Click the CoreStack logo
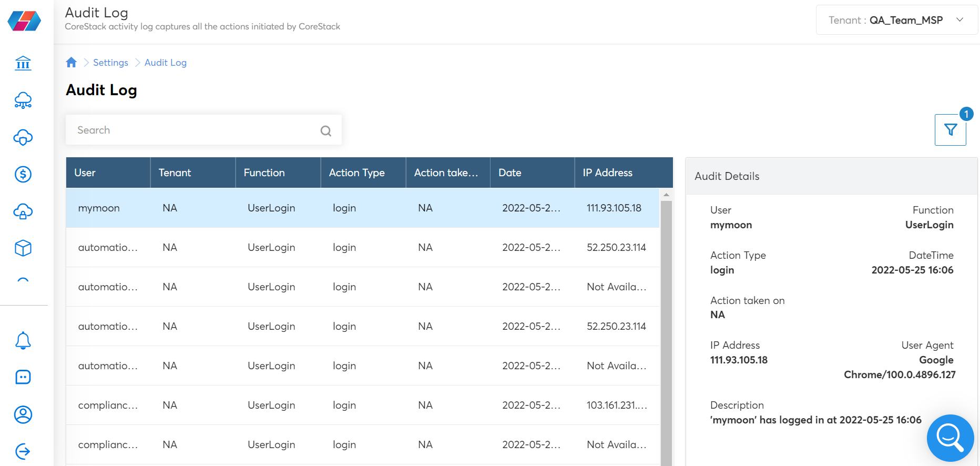Image resolution: width=980 pixels, height=466 pixels. [x=24, y=21]
